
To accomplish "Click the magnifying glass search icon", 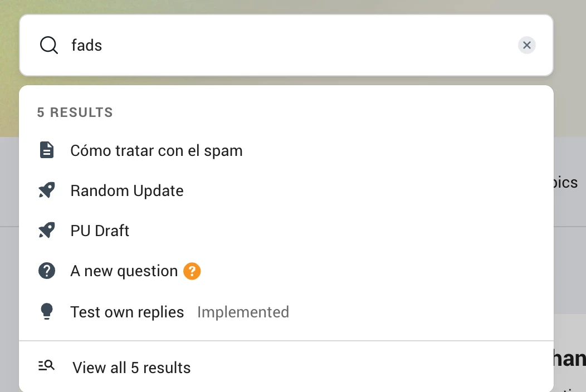I will pyautogui.click(x=49, y=45).
